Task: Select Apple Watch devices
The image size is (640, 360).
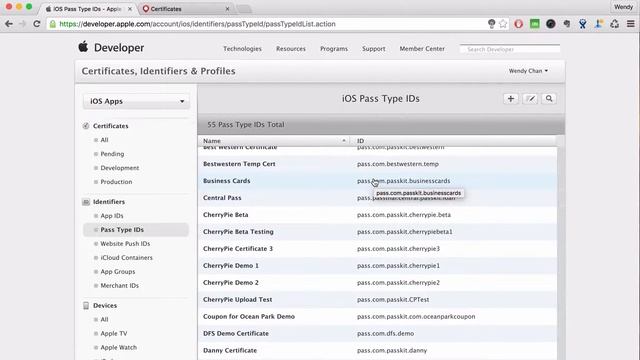Action: coord(119,347)
